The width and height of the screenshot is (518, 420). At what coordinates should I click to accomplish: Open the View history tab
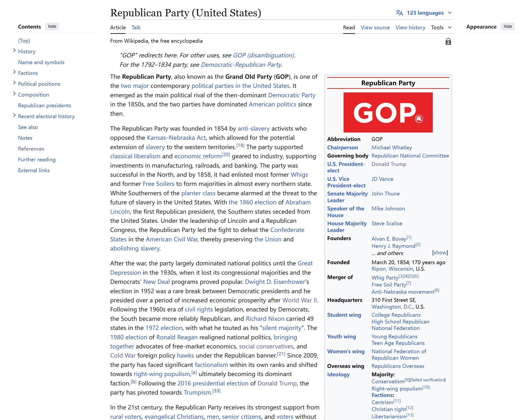coord(410,28)
